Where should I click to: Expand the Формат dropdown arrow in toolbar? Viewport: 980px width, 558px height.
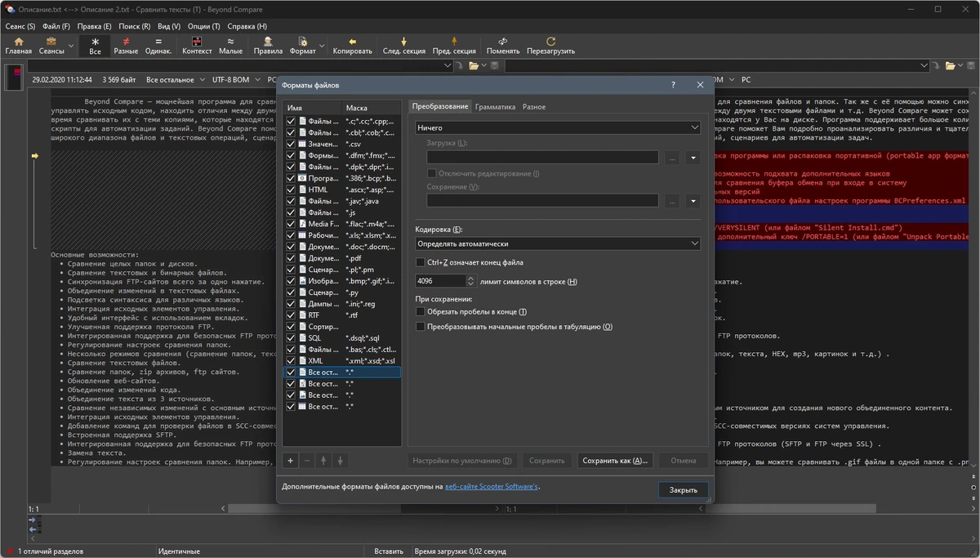[323, 46]
